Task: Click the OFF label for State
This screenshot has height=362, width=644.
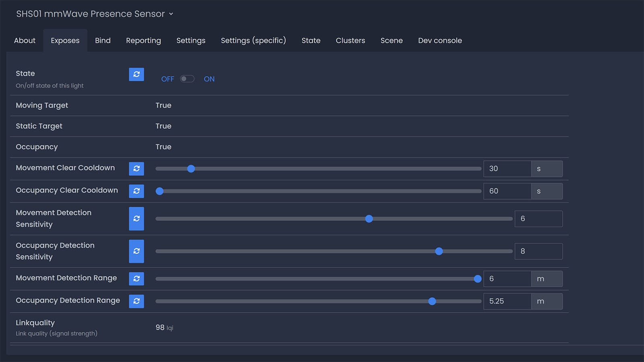Action: coord(167,79)
